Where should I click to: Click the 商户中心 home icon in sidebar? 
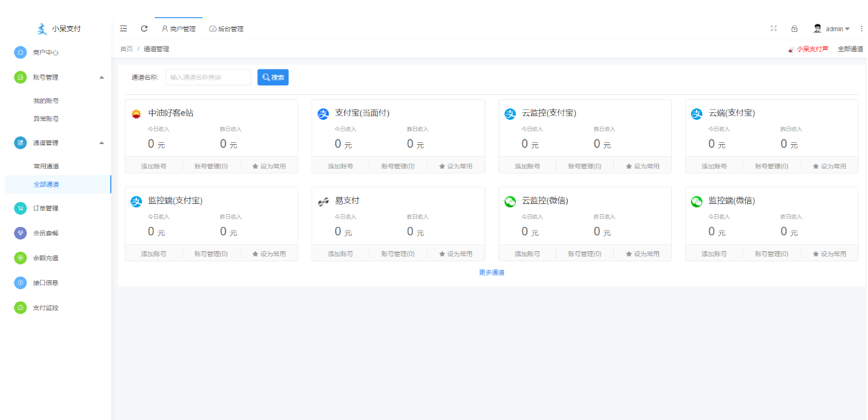(x=20, y=52)
